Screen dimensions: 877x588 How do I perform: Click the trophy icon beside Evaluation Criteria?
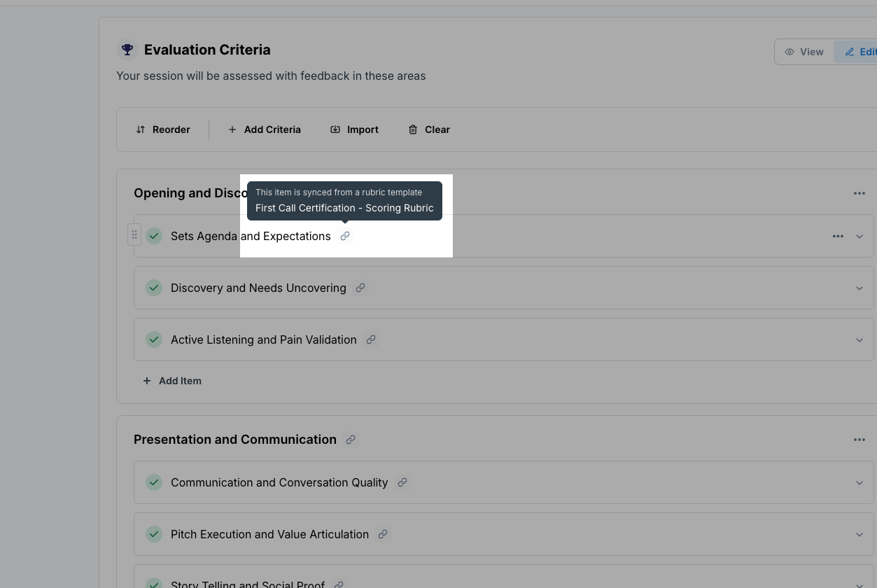(127, 49)
